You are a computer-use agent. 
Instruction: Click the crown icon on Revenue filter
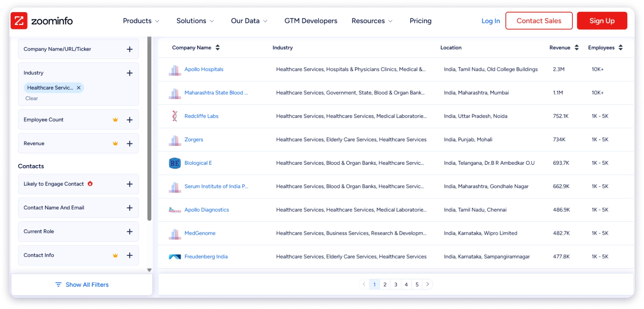click(115, 144)
